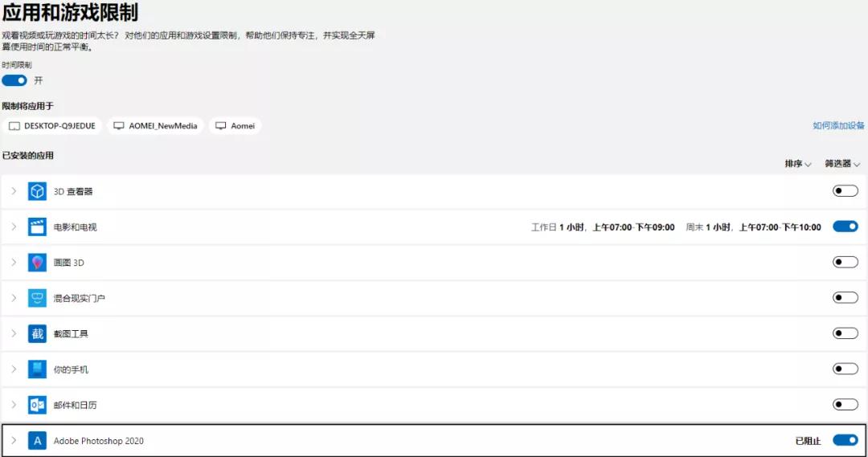Expand the 你的手机 row chevron
The height and width of the screenshot is (457, 868).
14,369
